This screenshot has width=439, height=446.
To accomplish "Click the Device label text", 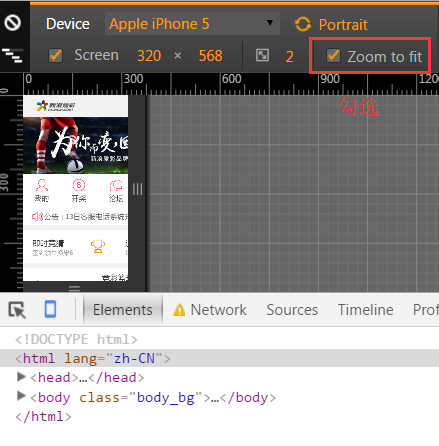I will tap(68, 24).
